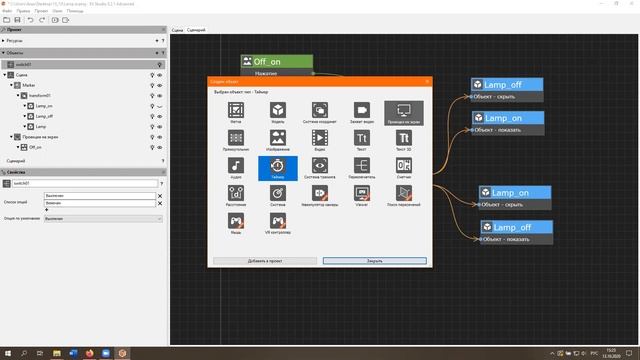Choose the Мышь controller icon
Viewport: 640px width, 360px height.
point(236,224)
